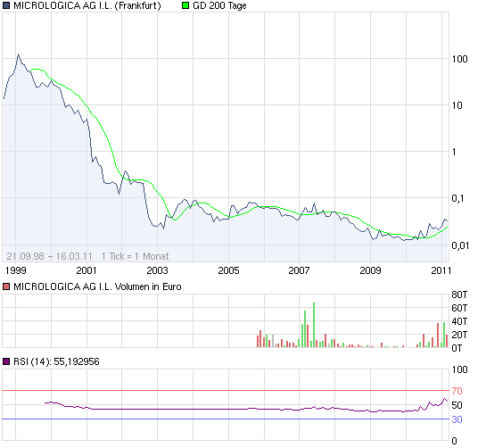
Task: Click the 2007 x-axis label
Action: tap(299, 270)
